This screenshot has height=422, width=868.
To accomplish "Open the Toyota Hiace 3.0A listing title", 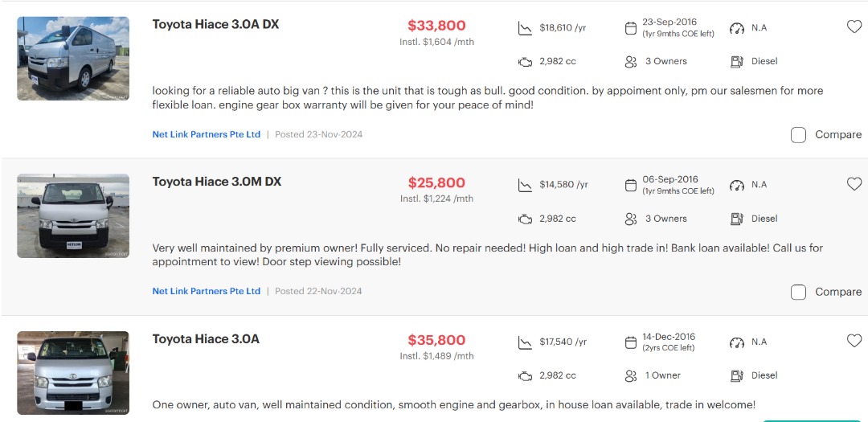I will (x=206, y=339).
